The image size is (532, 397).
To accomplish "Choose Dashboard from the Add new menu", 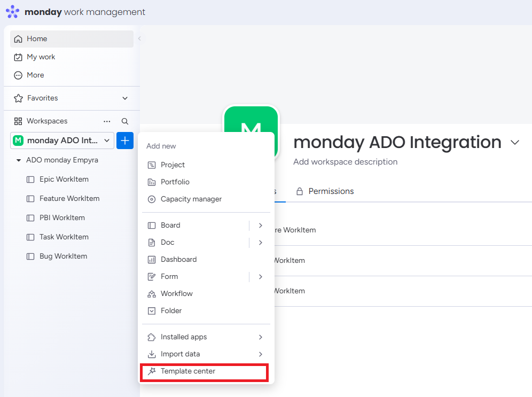I will 206,260.
